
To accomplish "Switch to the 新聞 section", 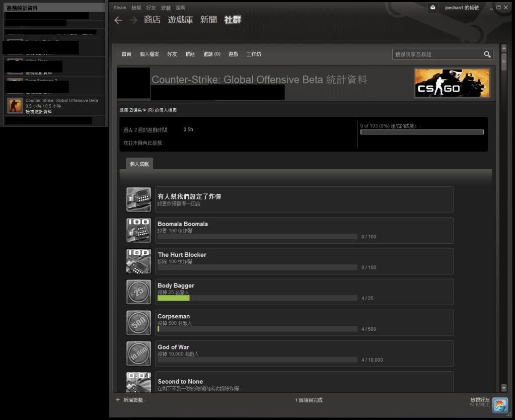I will pyautogui.click(x=208, y=20).
